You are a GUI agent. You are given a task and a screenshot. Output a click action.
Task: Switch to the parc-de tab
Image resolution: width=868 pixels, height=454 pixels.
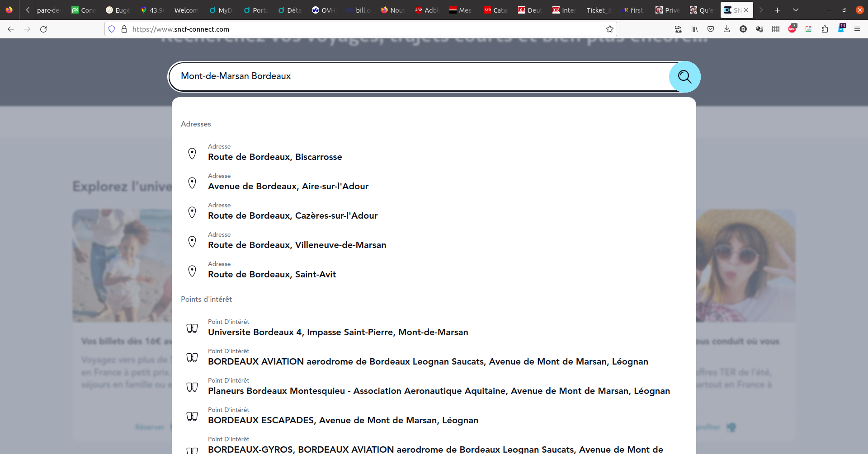(49, 10)
